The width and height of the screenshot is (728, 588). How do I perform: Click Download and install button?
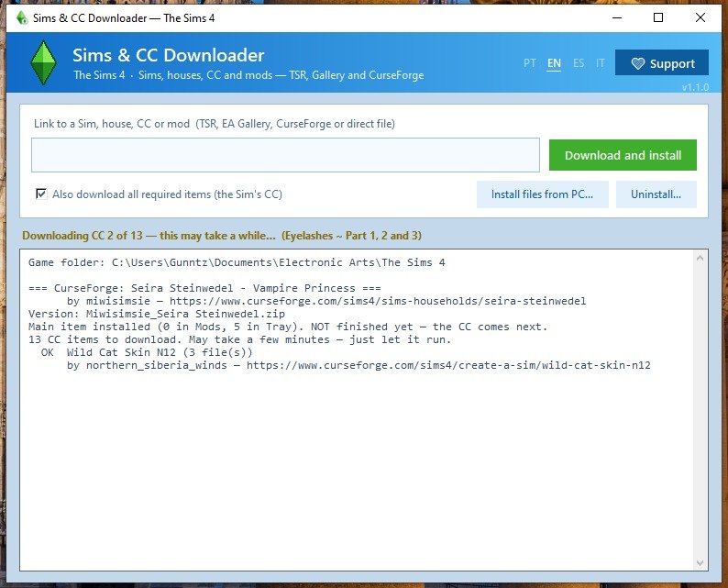[x=623, y=155]
